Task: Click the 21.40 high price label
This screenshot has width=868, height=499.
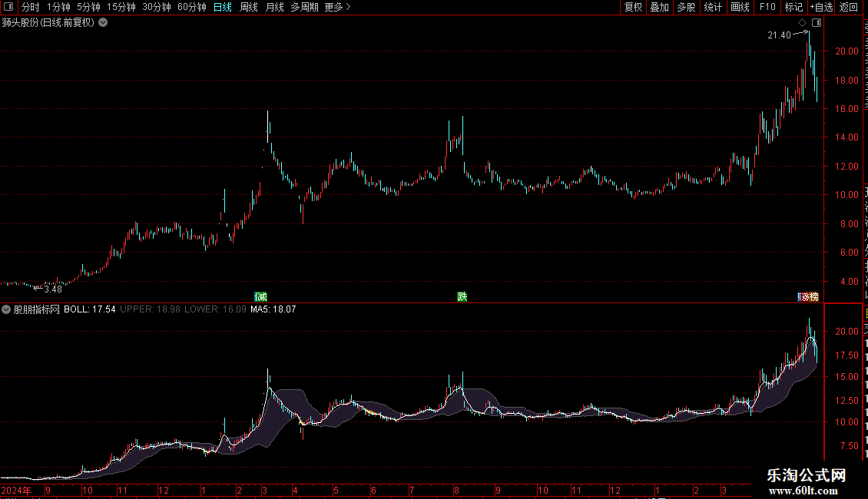Action: pyautogui.click(x=780, y=35)
